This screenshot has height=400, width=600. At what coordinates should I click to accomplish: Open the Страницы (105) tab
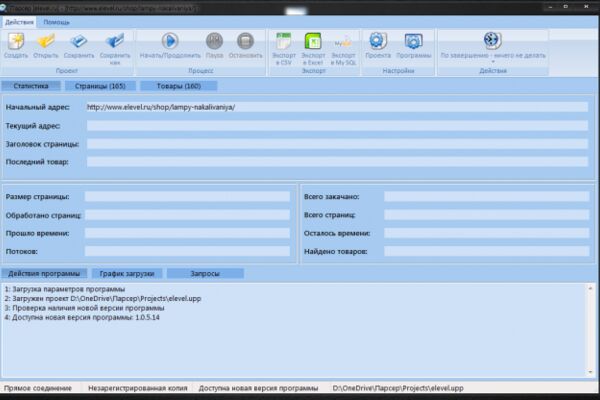(x=100, y=86)
